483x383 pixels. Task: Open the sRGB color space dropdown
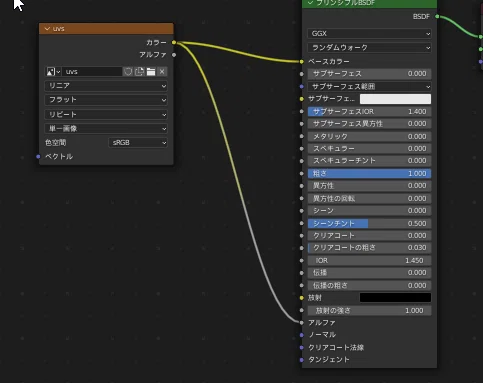tap(138, 143)
